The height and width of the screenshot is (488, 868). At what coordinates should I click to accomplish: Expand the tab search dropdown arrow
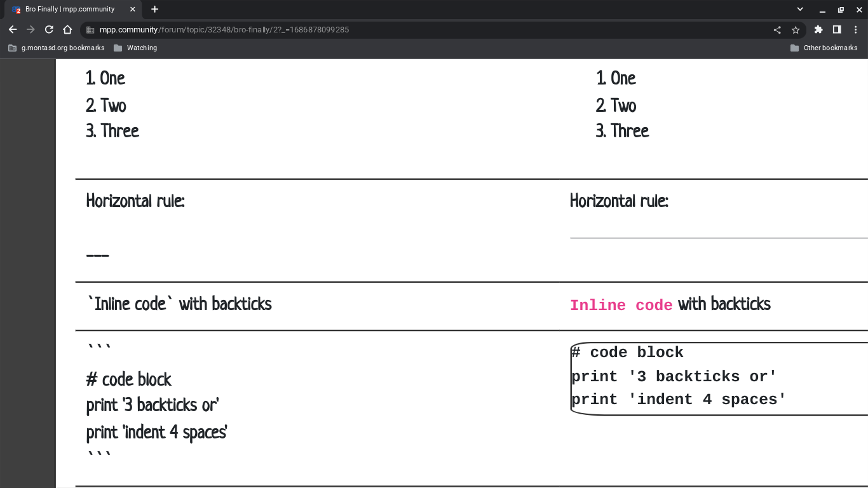point(800,10)
